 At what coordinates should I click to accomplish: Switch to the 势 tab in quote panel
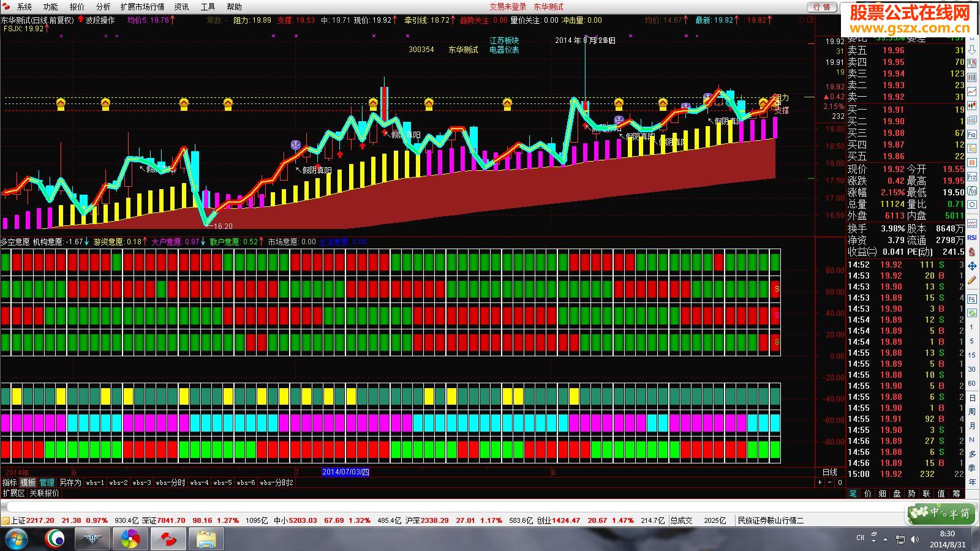[x=911, y=493]
